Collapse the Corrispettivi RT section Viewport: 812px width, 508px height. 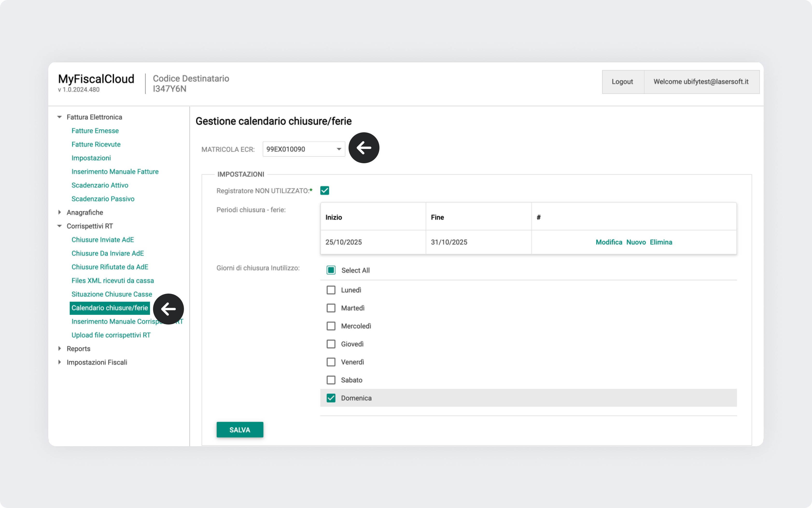tap(59, 226)
